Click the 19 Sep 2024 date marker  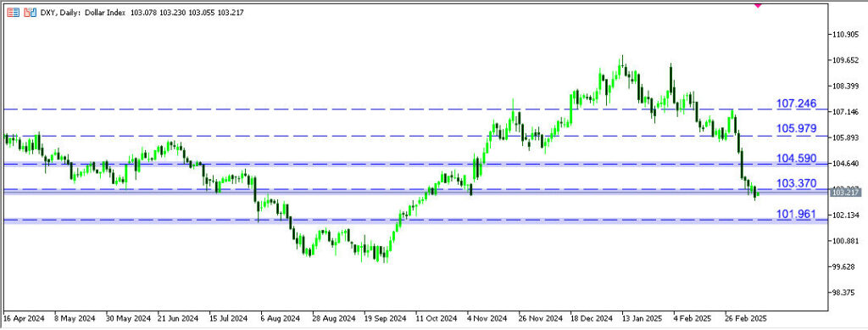pos(384,320)
